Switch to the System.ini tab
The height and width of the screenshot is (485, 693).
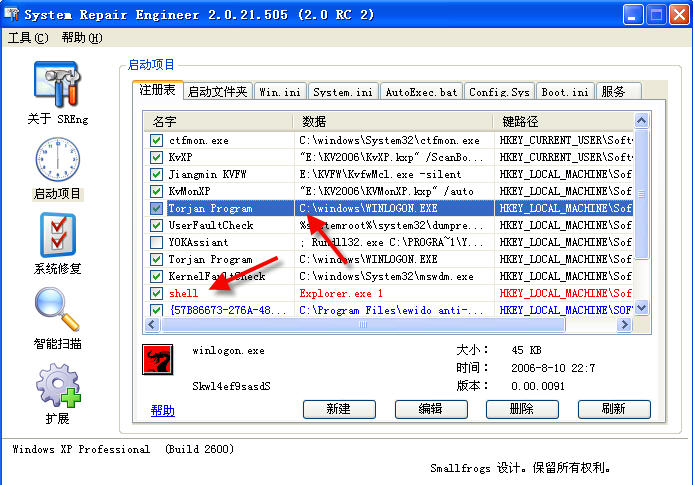(343, 92)
